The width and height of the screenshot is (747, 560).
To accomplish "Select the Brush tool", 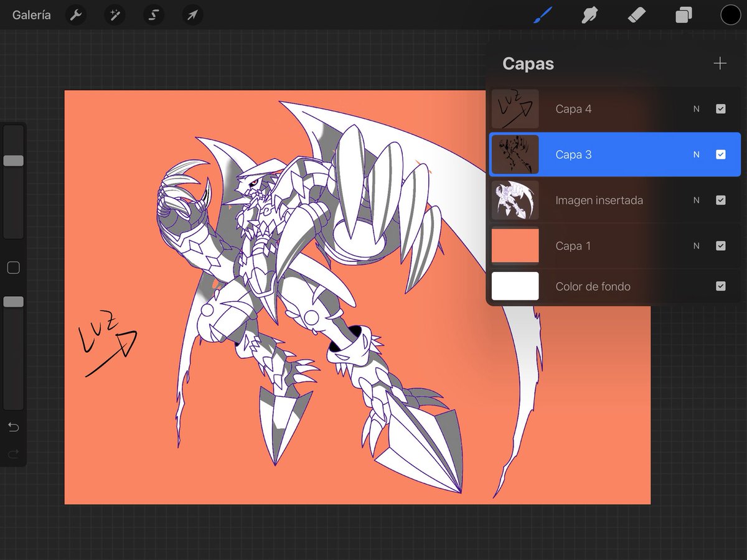I will 542,14.
